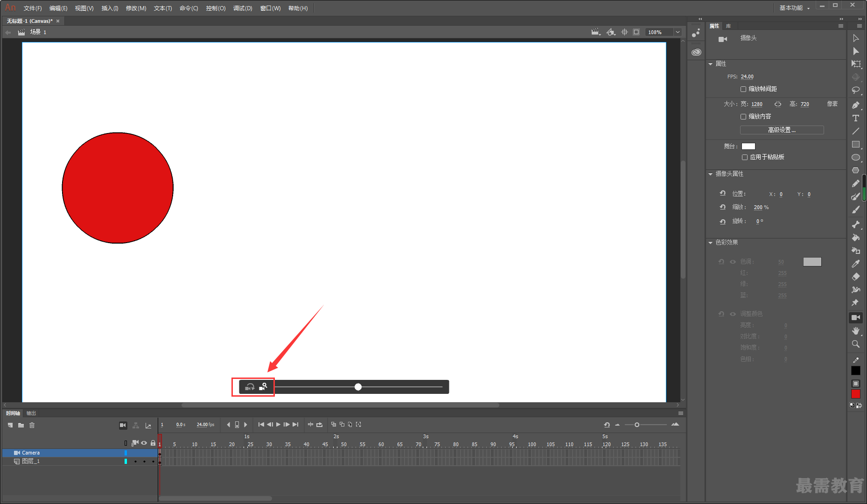Reset camera 缩放 zoom value
Image resolution: width=867 pixels, height=504 pixels.
[722, 207]
